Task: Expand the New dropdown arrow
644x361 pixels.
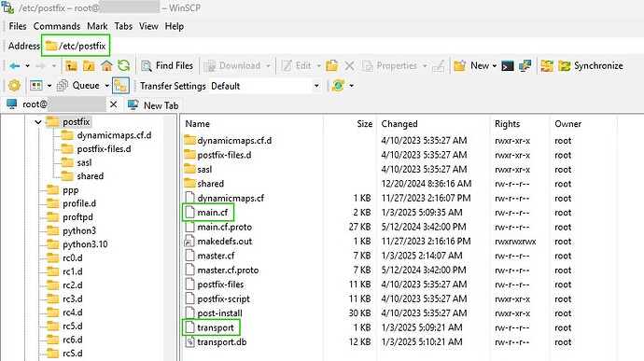Action: pyautogui.click(x=494, y=65)
